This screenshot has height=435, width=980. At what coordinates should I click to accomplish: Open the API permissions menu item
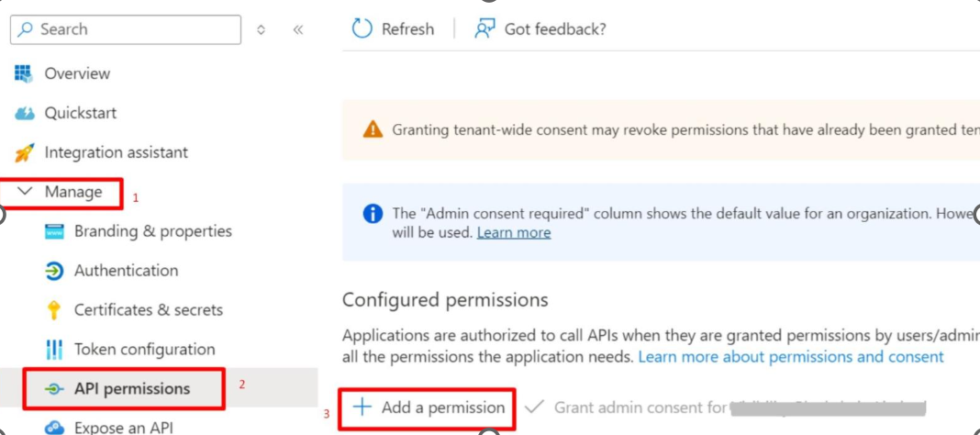tap(131, 389)
